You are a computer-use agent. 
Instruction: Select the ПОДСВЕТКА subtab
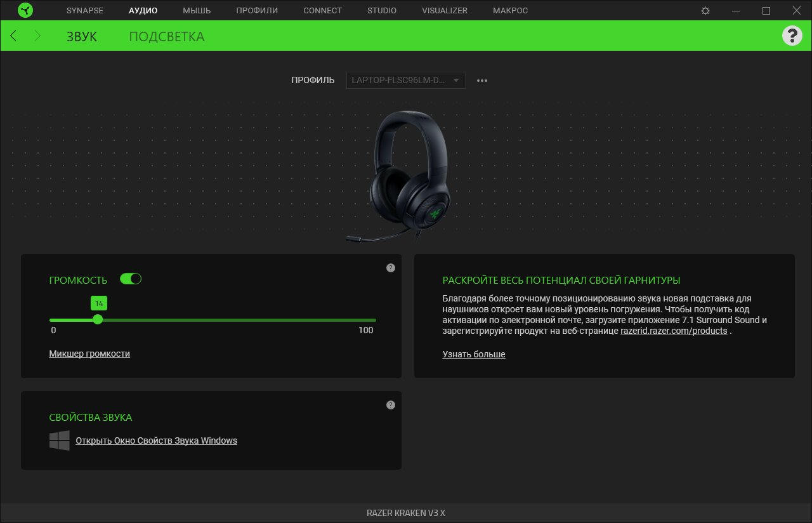tap(167, 36)
